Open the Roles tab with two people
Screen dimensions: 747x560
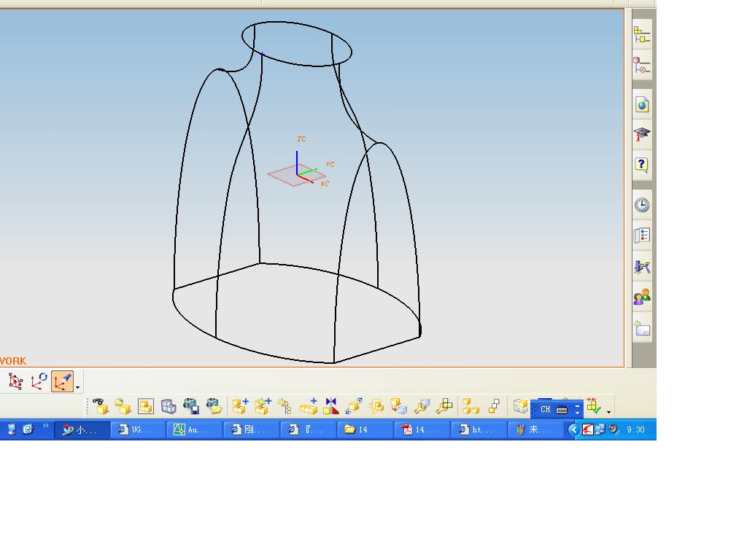point(642,297)
